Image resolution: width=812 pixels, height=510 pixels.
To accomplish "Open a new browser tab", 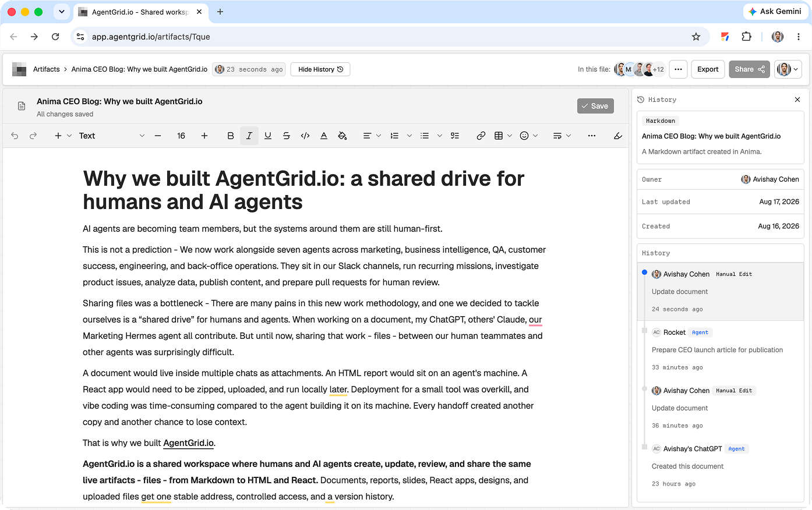I will point(220,12).
